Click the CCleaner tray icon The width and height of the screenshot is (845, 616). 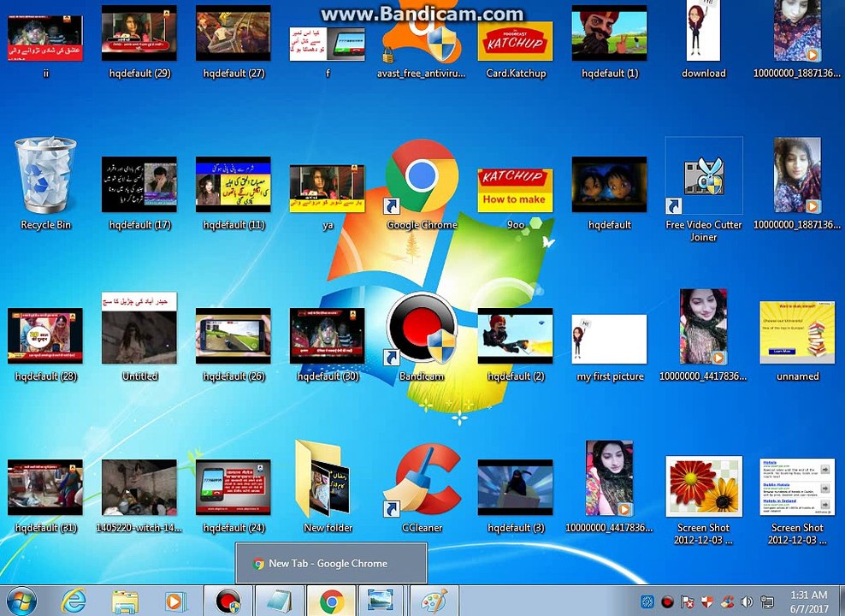tap(727, 602)
